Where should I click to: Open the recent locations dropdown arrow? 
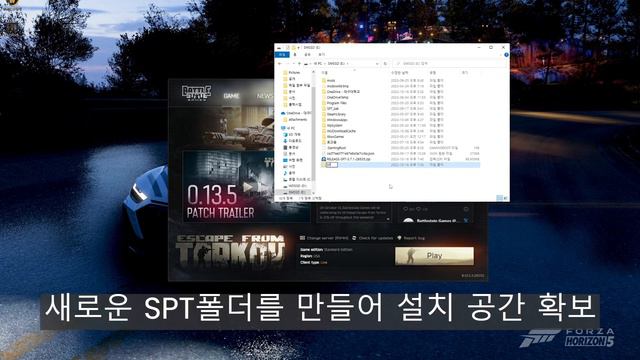pos(293,64)
